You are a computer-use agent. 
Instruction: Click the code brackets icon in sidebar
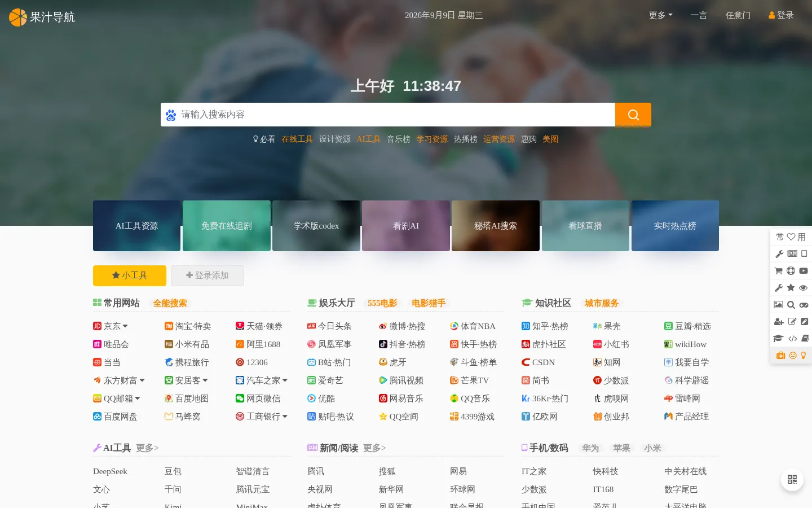(792, 339)
